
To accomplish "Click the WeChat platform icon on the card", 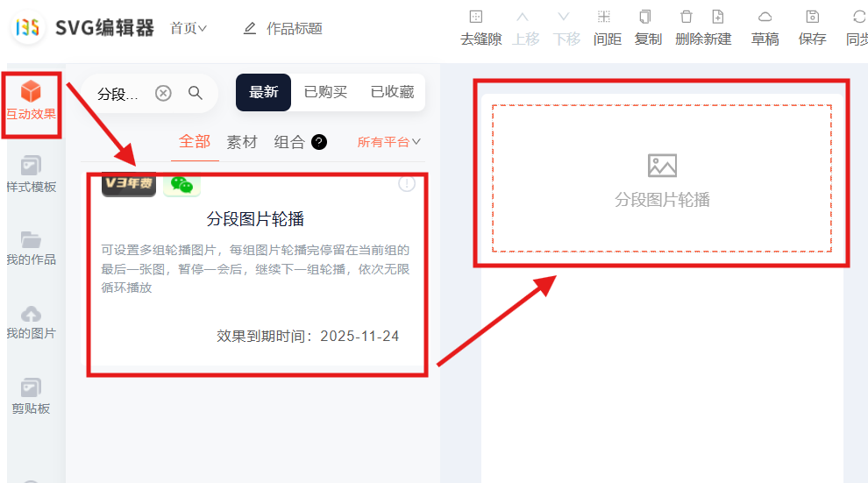I will 181,184.
